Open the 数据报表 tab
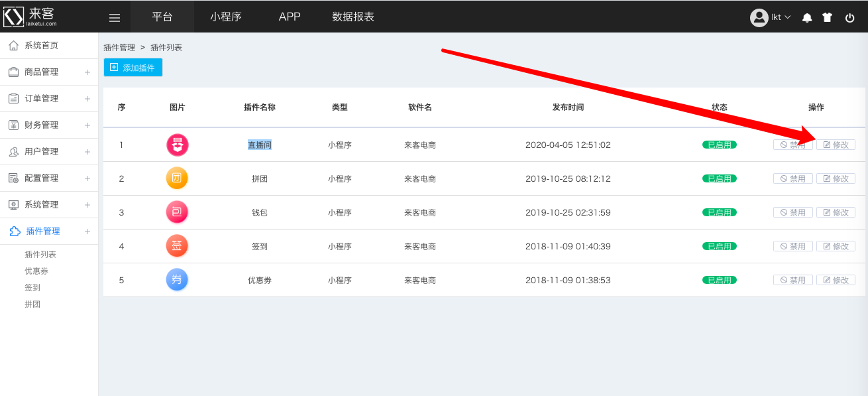Screen dimensions: 868x396 coord(353,17)
